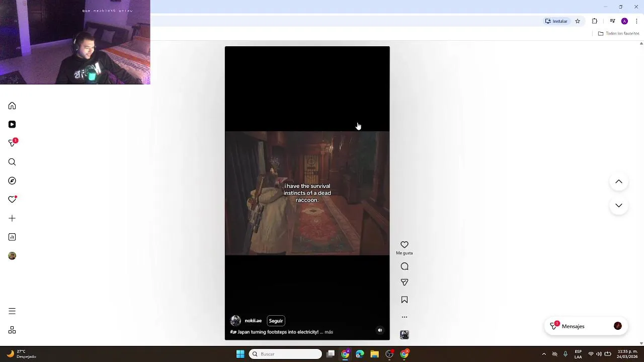Open Chrome three-dot menu

pyautogui.click(x=636, y=21)
